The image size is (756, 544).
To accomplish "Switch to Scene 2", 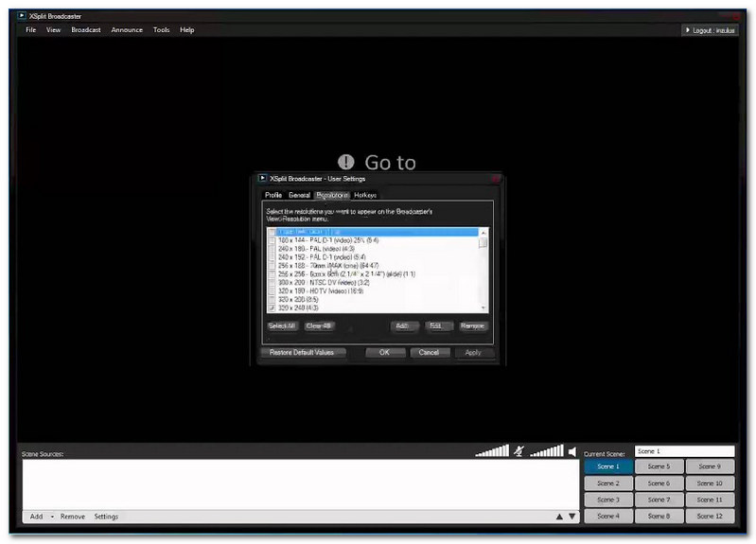I will click(608, 483).
